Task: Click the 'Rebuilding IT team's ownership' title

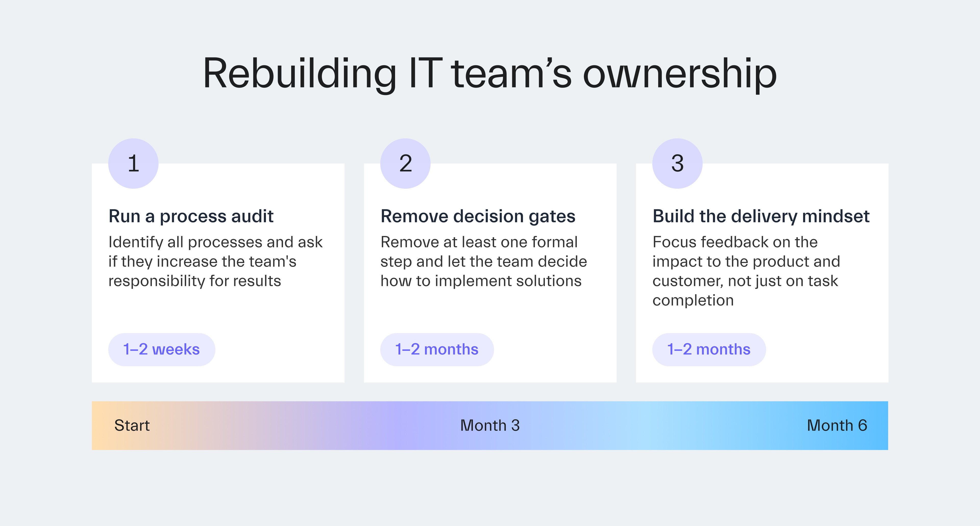Action: [x=490, y=73]
